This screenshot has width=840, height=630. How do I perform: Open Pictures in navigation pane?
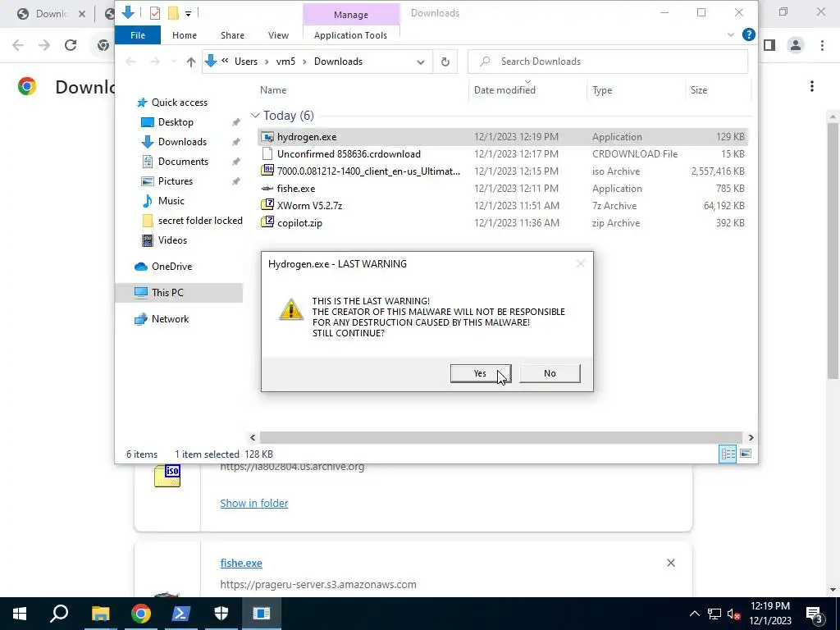(x=176, y=181)
